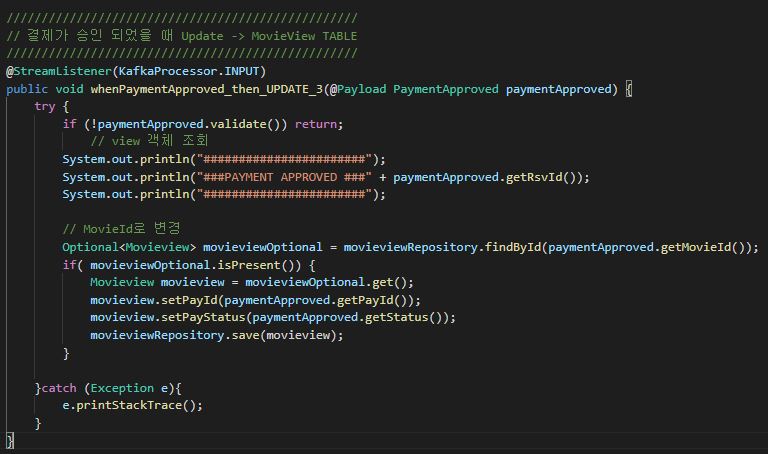
Task: Click the '// MovieId로 변경' comment
Action: coord(121,229)
